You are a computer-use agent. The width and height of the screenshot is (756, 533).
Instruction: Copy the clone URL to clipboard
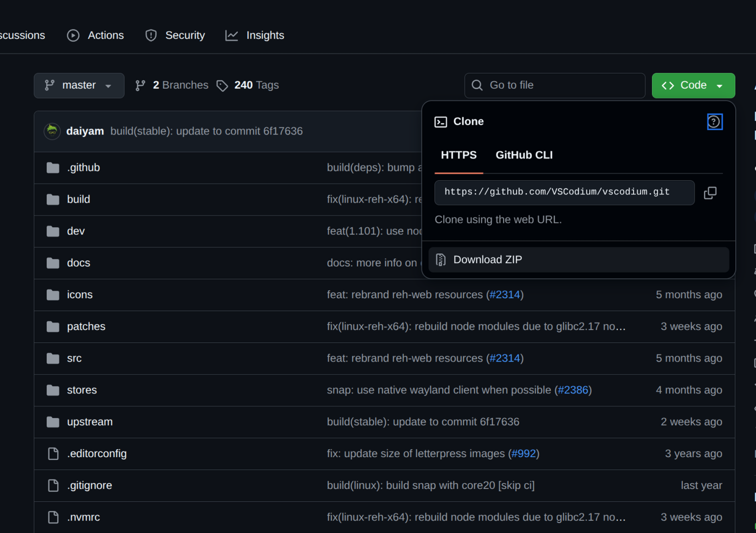pyautogui.click(x=710, y=193)
